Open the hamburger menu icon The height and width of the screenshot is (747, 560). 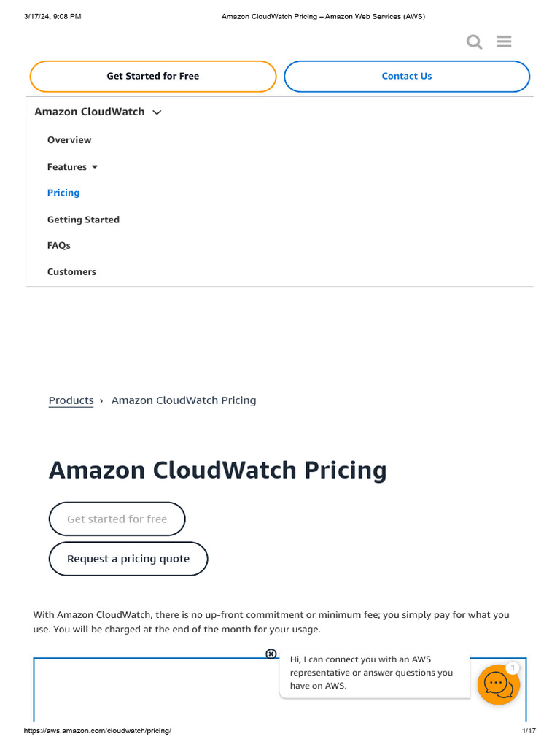pyautogui.click(x=504, y=42)
